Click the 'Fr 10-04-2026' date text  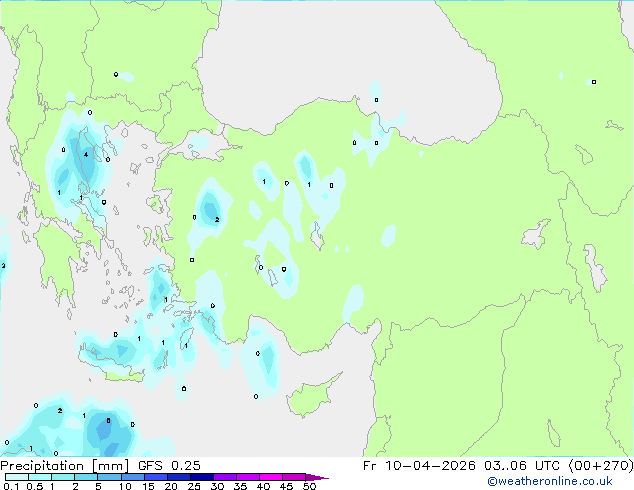(419, 466)
